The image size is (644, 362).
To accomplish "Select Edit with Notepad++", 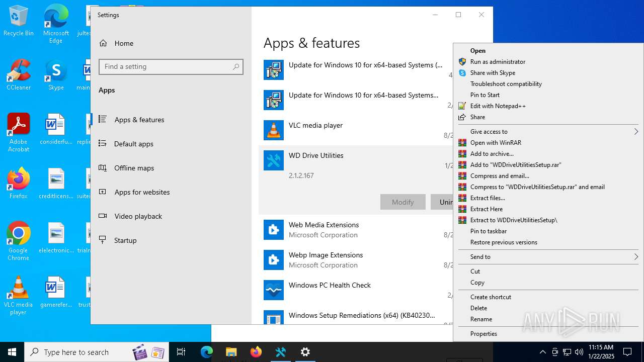I will [548, 106].
